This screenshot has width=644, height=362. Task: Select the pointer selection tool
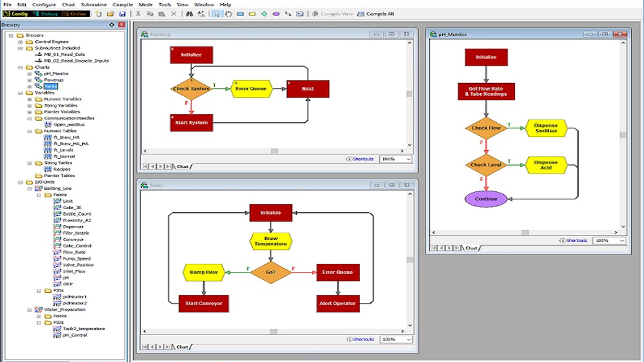click(x=217, y=14)
